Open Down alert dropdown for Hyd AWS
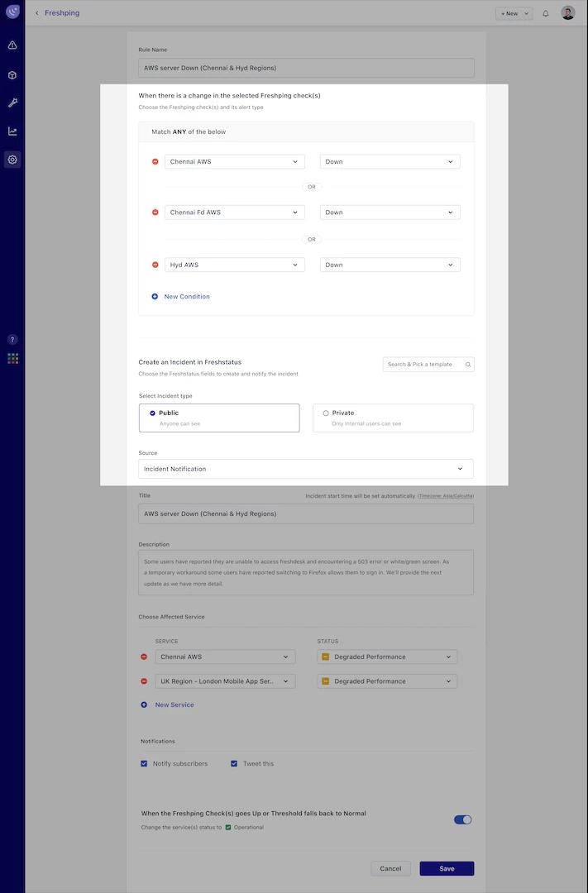The image size is (588, 893). point(390,265)
